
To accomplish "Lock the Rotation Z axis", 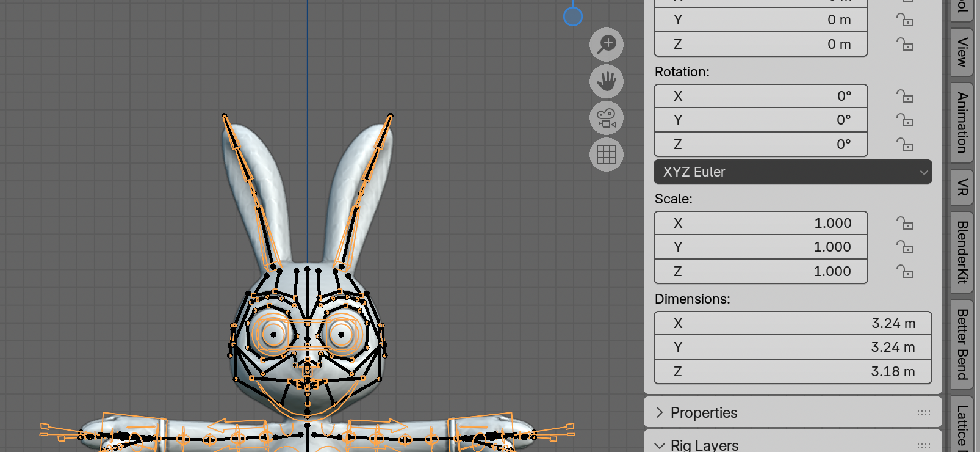I will (x=905, y=145).
